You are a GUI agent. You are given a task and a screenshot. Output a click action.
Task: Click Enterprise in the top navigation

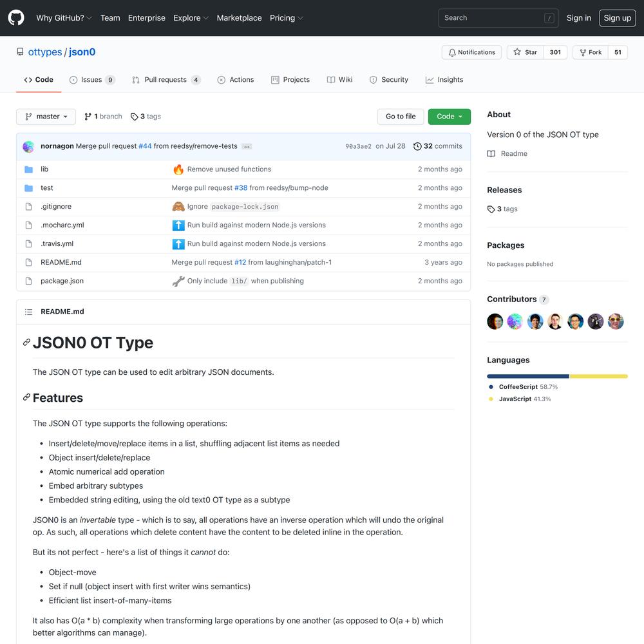point(147,17)
